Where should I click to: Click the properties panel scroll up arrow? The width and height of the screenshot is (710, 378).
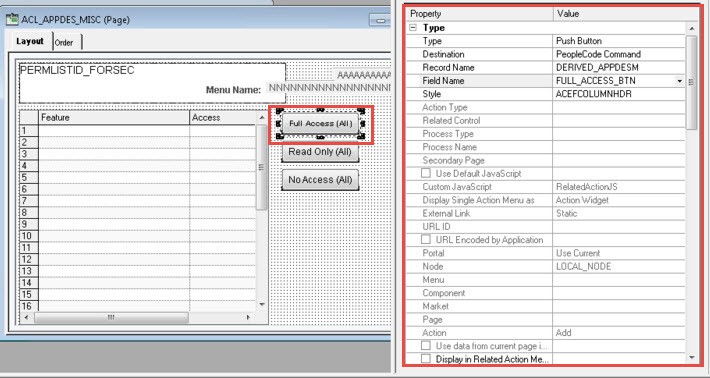pyautogui.click(x=691, y=29)
